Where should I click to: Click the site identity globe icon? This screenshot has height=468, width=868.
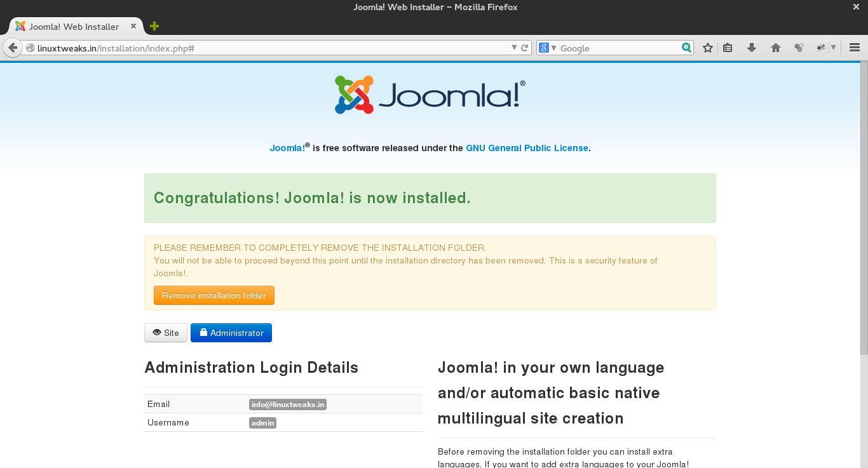coord(30,48)
